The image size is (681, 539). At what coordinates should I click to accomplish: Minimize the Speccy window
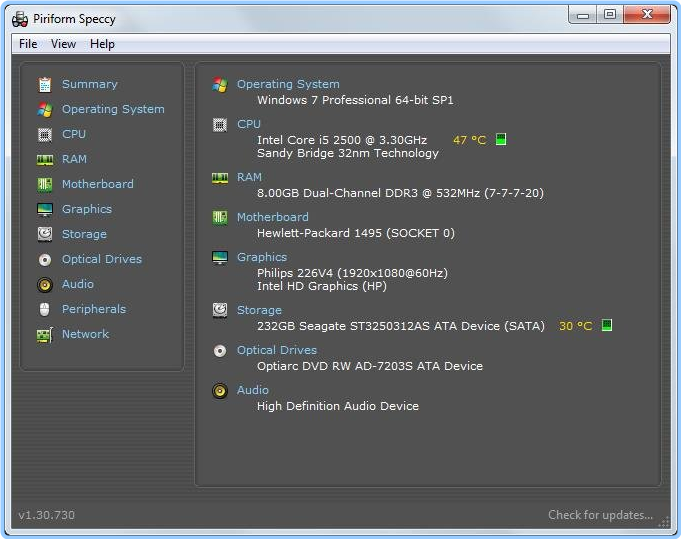(583, 15)
